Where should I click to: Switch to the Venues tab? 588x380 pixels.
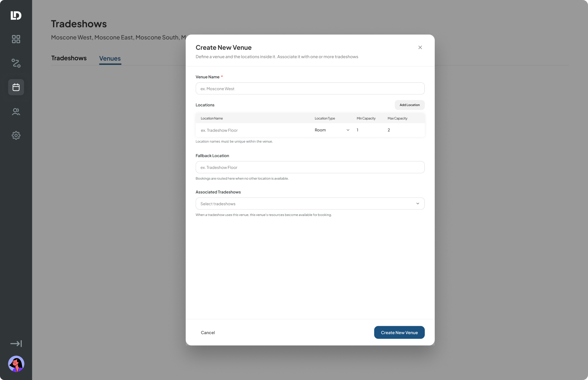[x=110, y=58]
